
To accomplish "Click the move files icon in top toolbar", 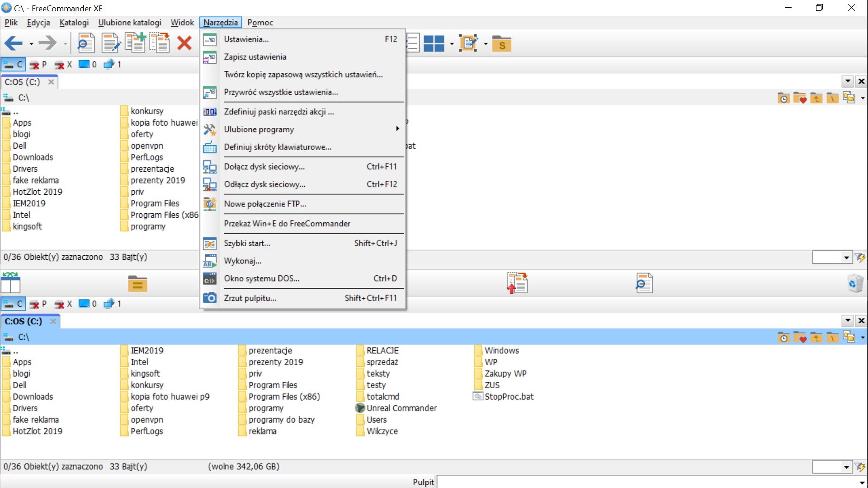I will coord(160,43).
